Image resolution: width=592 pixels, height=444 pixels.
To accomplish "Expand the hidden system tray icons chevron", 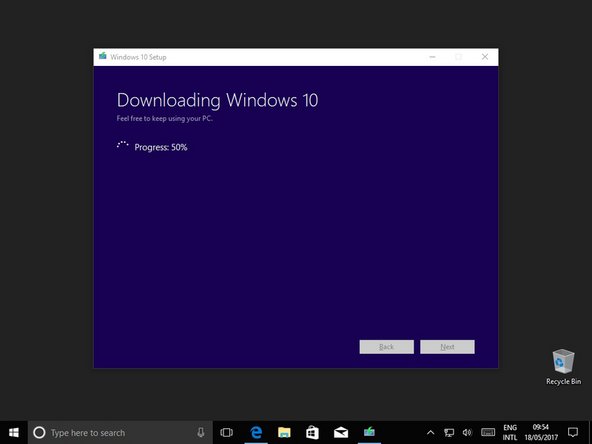I will [x=430, y=433].
